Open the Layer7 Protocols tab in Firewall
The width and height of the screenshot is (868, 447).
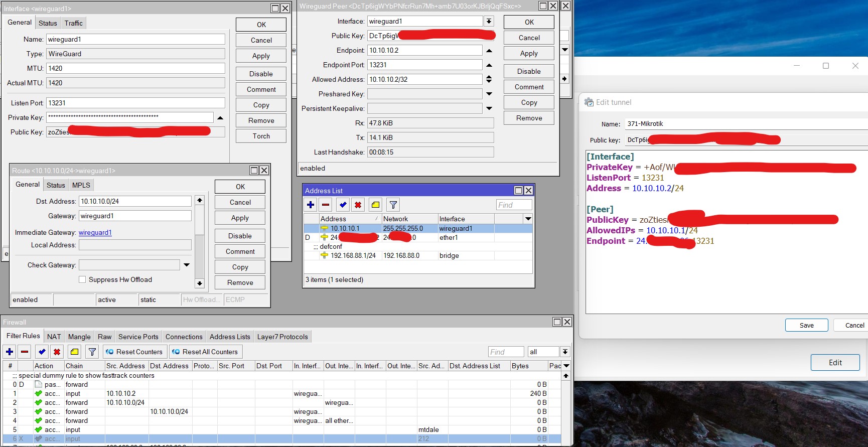[x=282, y=337]
